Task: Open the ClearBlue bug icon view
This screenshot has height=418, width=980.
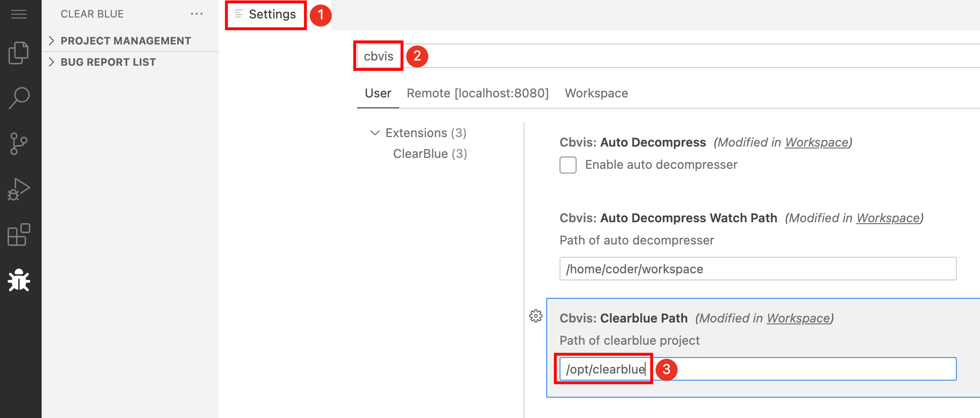Action: pyautogui.click(x=19, y=280)
